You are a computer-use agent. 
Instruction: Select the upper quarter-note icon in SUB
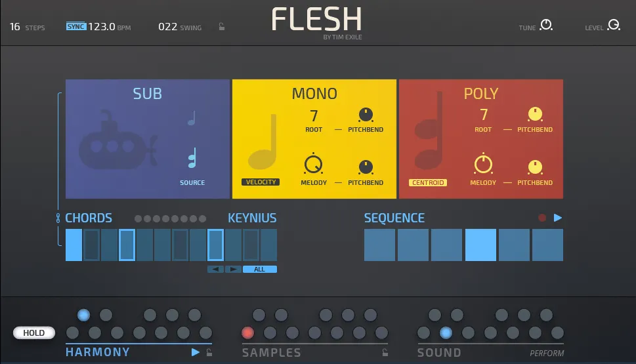[192, 118]
